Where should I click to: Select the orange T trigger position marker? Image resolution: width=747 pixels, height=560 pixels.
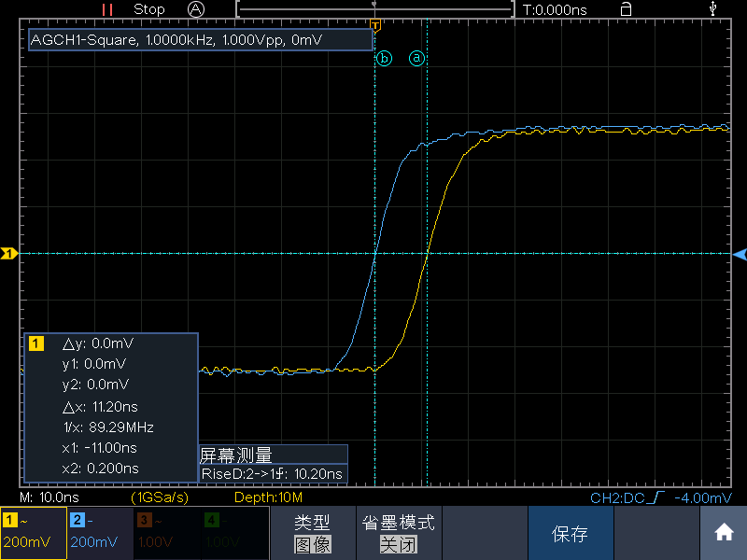tap(375, 23)
